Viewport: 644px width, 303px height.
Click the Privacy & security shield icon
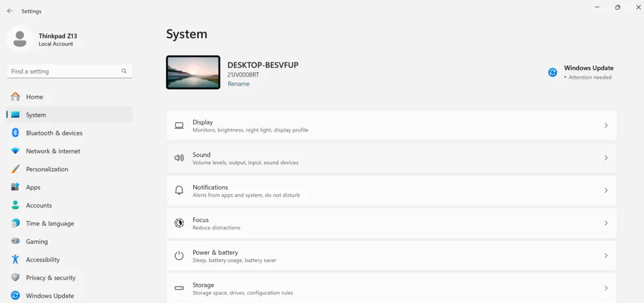click(15, 277)
